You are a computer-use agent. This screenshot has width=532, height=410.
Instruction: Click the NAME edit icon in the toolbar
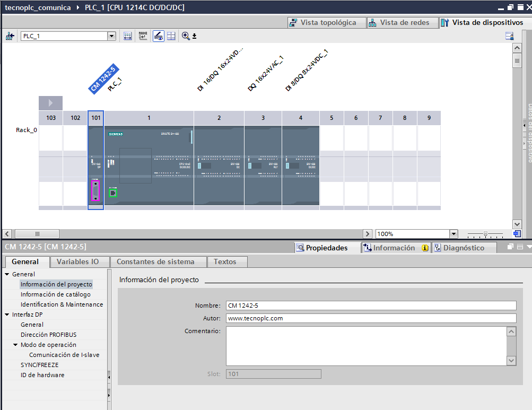(142, 36)
